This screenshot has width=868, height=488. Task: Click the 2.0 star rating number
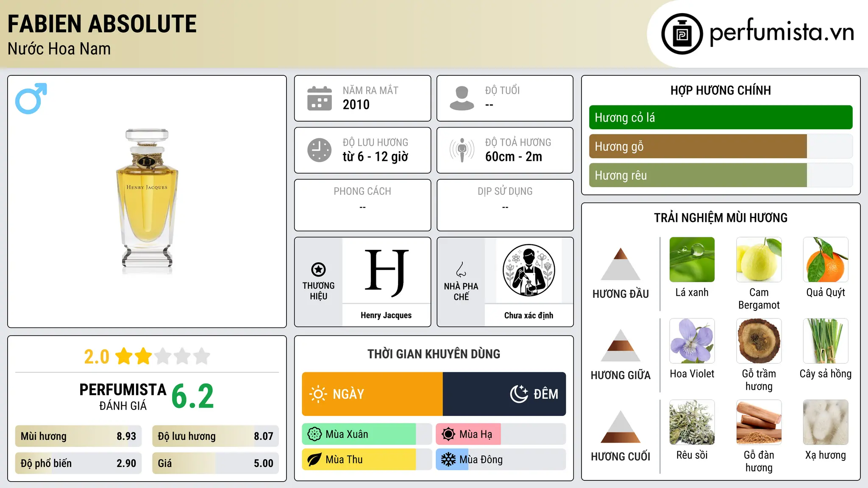97,357
